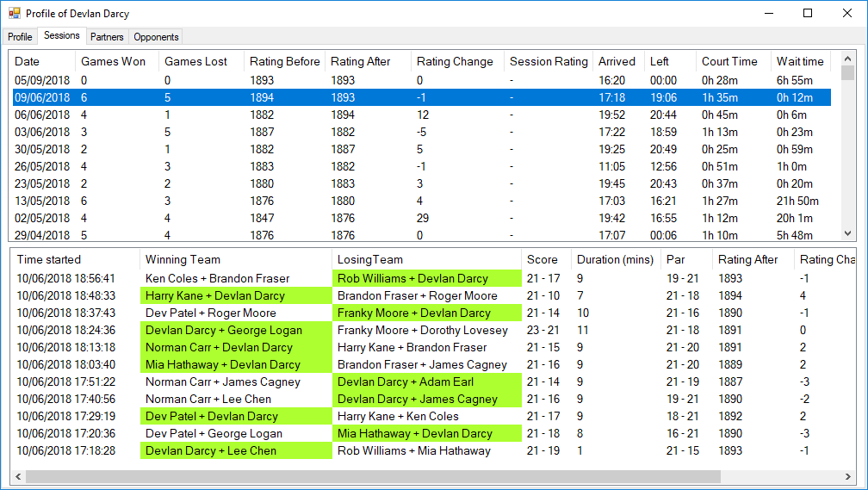Click the Rating Before column header
This screenshot has width=868, height=490.
pos(284,61)
